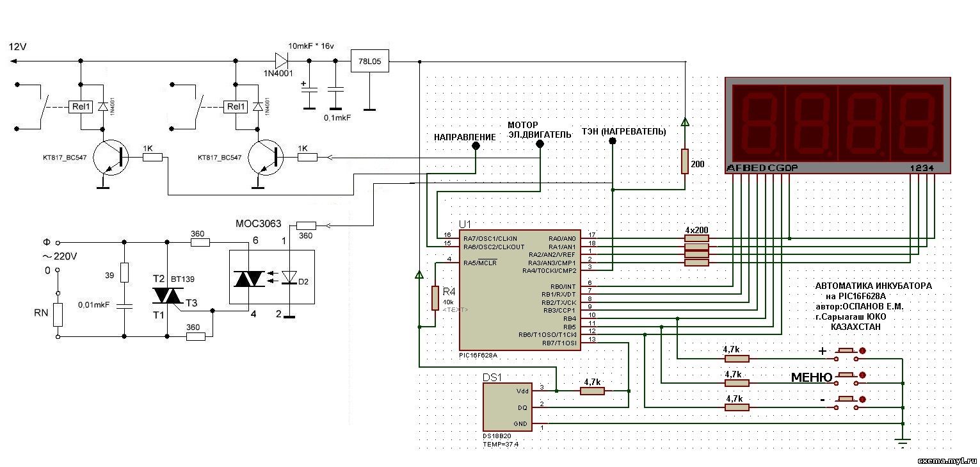Click the MOC3063 optocoupler box
This screenshot has height=467, width=980.
coord(271,277)
